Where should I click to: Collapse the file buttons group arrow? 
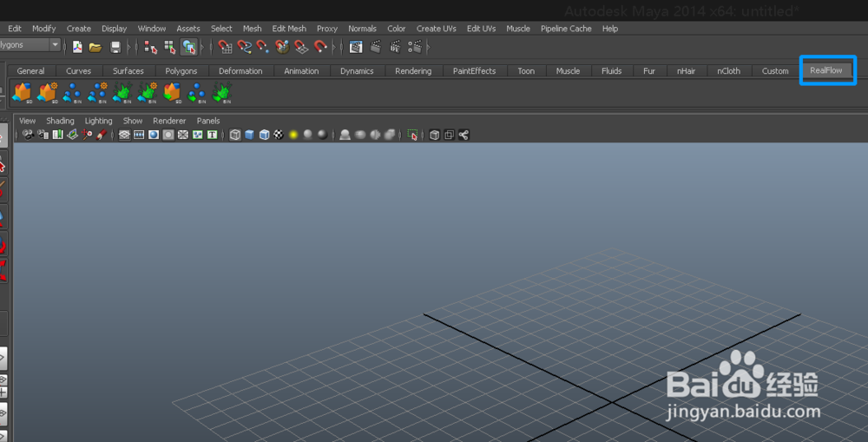coord(129,47)
